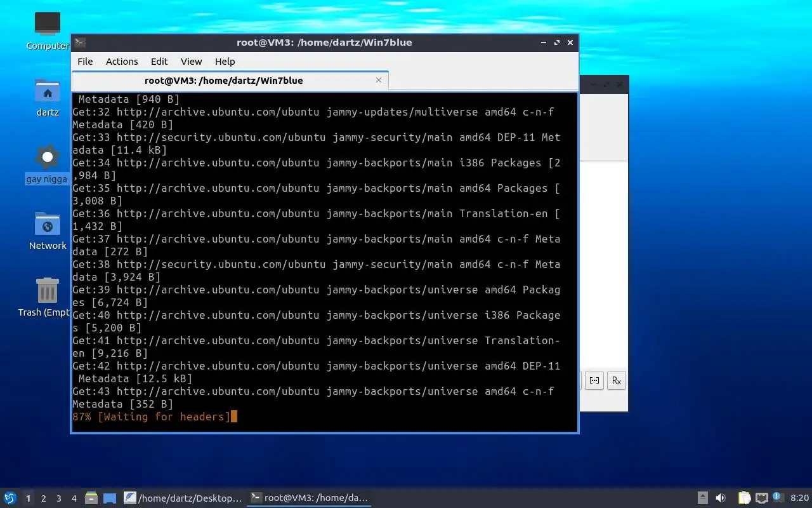Click the 8:20 clock in the panel
Image resolution: width=812 pixels, height=508 pixels.
coord(800,498)
